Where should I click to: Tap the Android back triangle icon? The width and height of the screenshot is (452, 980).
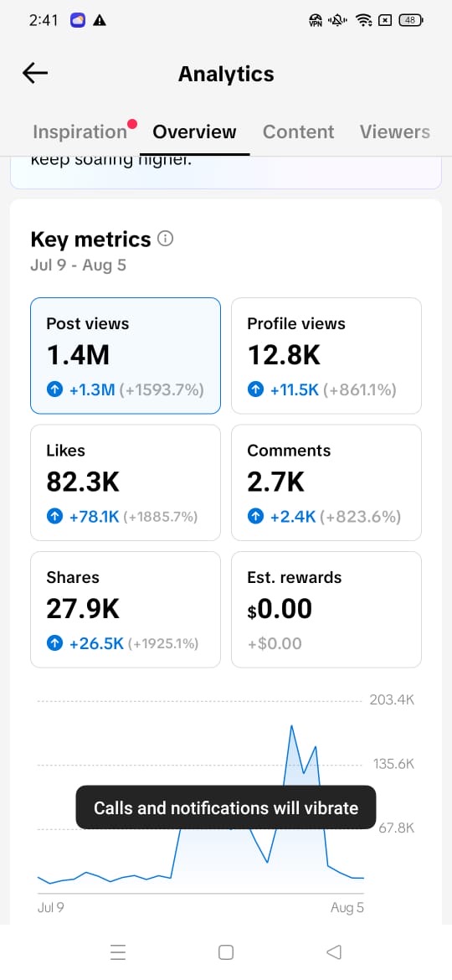point(334,952)
